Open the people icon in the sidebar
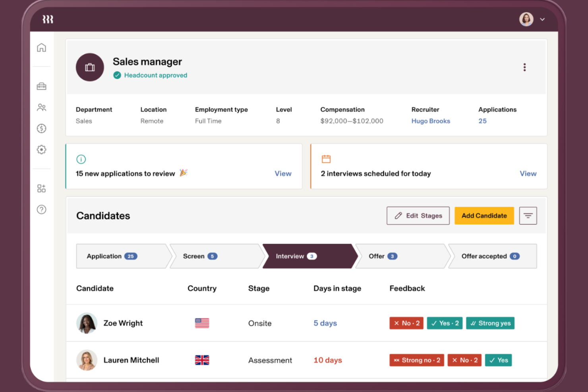 (x=41, y=107)
